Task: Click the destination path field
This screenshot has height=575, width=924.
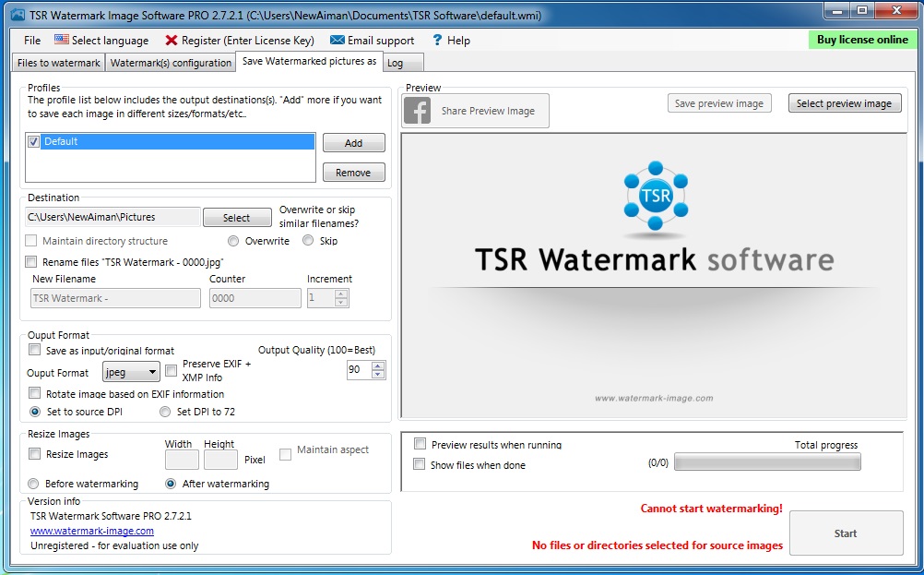Action: 113,217
